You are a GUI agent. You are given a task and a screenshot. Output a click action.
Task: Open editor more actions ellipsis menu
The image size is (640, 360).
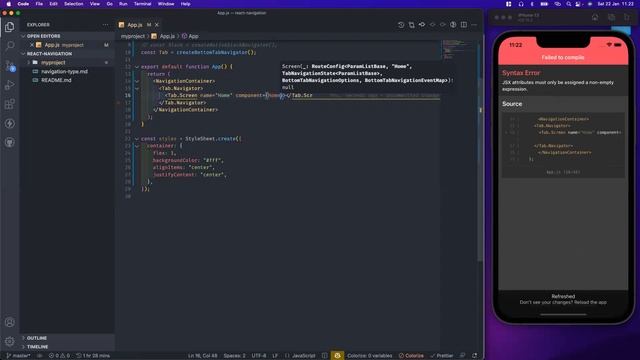(x=474, y=25)
